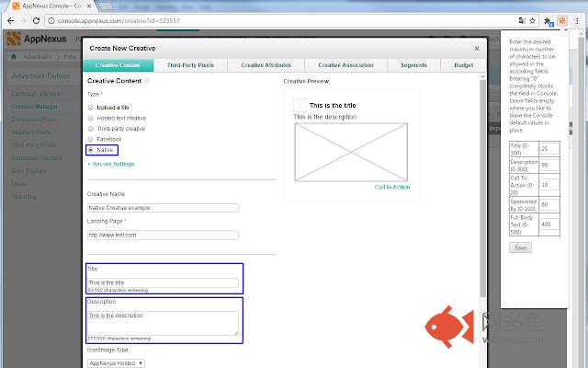Click "This is the description" preview text

[324, 117]
